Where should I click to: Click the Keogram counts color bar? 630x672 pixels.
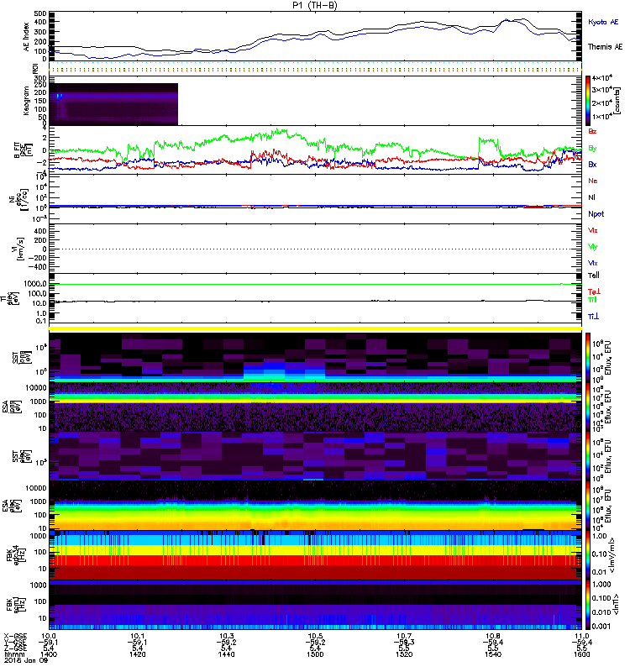pyautogui.click(x=588, y=101)
